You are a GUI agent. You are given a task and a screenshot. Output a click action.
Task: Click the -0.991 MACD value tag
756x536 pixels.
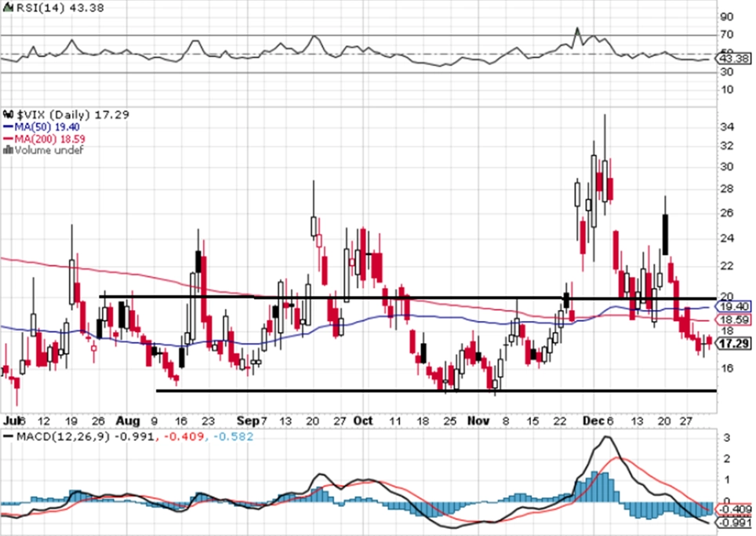(734, 523)
